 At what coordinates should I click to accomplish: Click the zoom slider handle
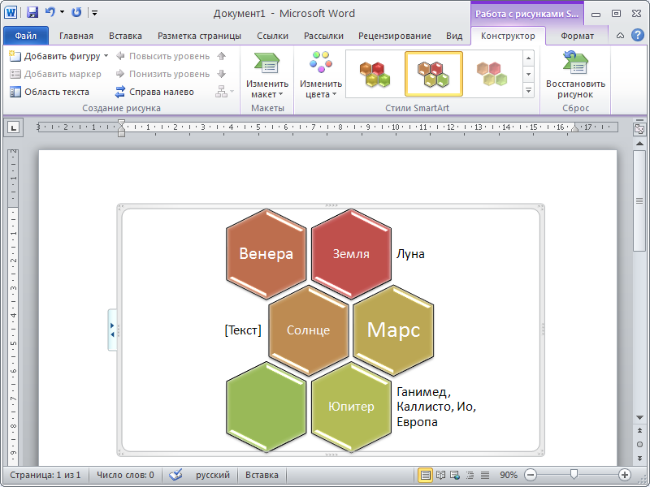tap(574, 475)
